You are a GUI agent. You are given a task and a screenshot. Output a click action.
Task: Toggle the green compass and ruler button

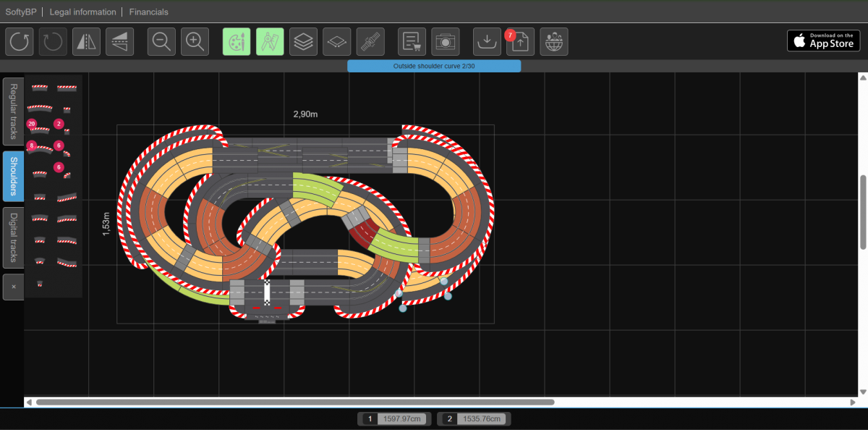[270, 42]
